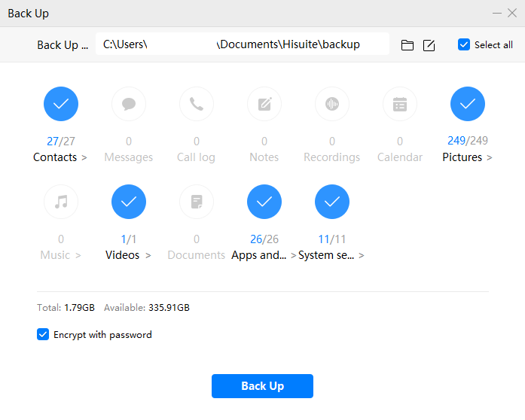Click the Call log phone icon
The width and height of the screenshot is (525, 420).
[197, 104]
